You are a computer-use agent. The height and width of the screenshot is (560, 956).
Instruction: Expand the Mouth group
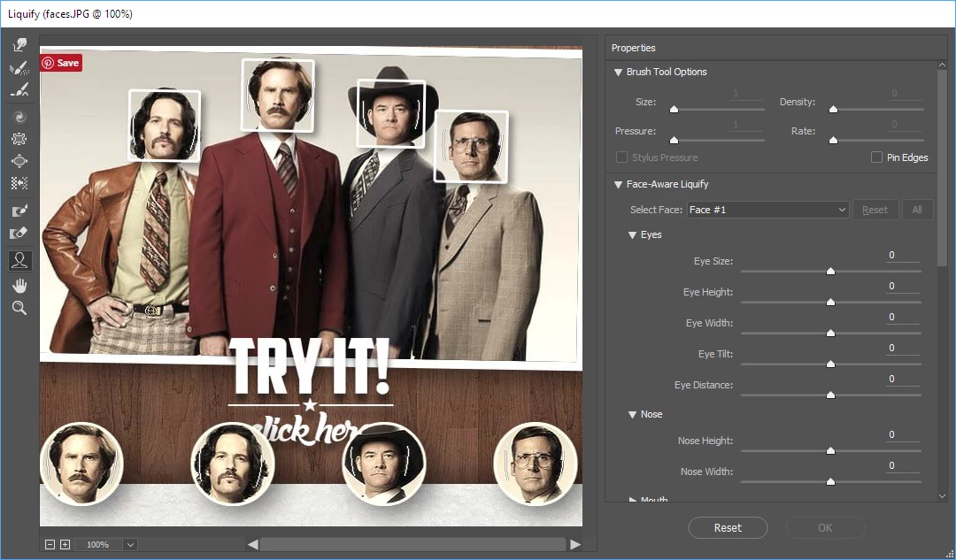click(x=632, y=500)
